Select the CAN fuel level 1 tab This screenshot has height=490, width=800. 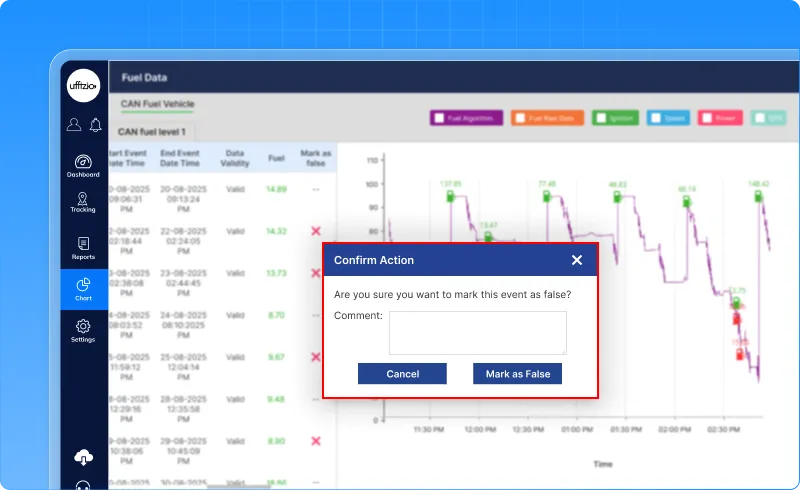coord(152,132)
